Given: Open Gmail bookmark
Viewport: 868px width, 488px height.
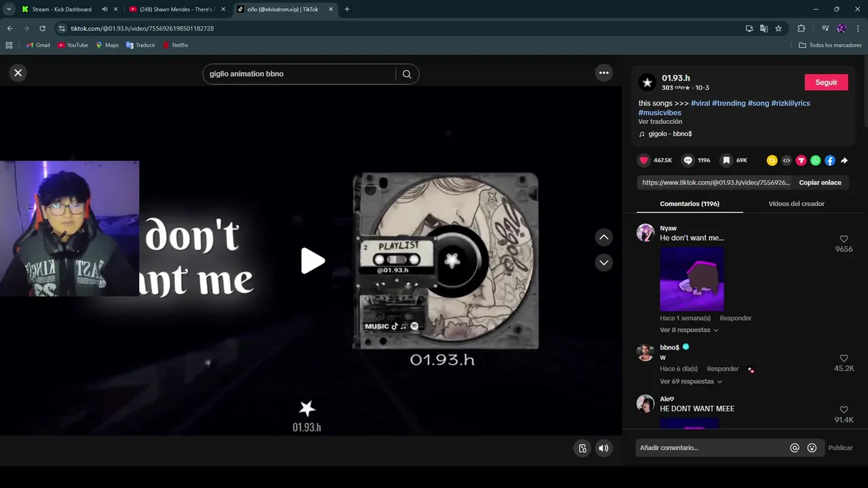Looking at the screenshot, I should point(38,45).
